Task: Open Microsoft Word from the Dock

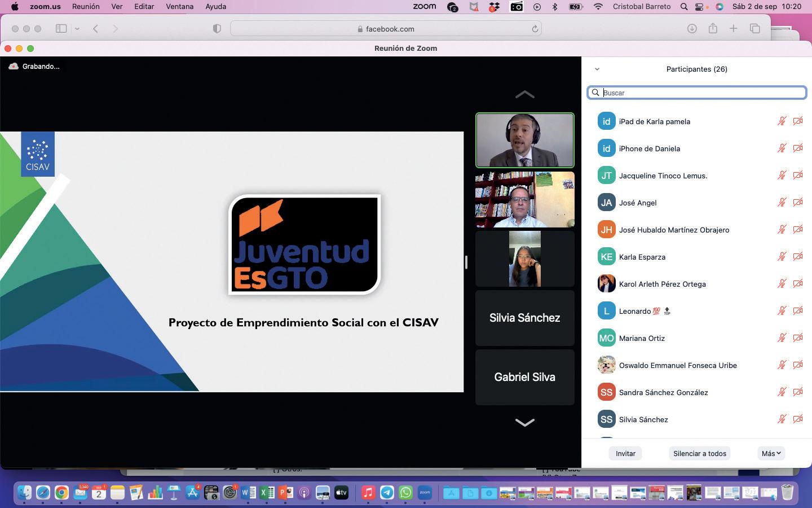Action: coord(248,493)
